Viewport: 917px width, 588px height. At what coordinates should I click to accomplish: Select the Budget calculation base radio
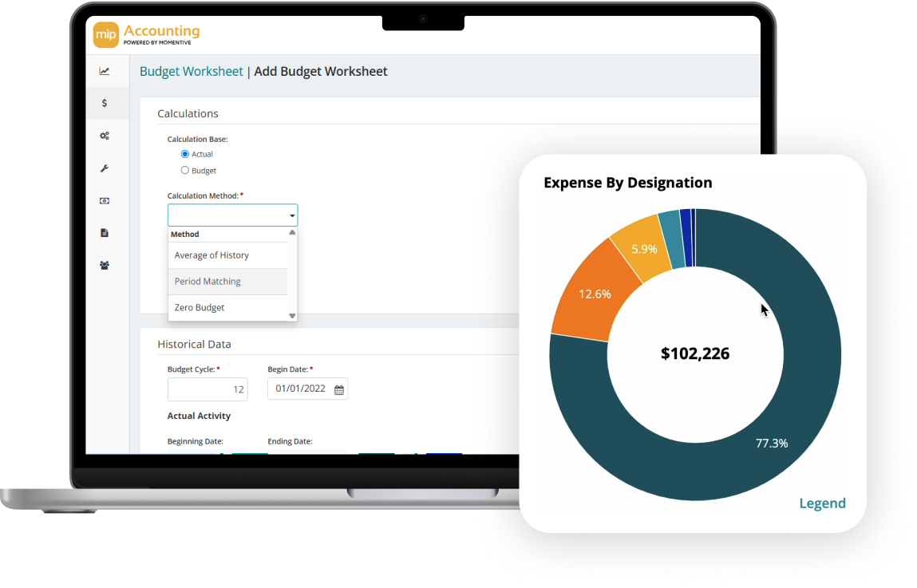pos(185,170)
